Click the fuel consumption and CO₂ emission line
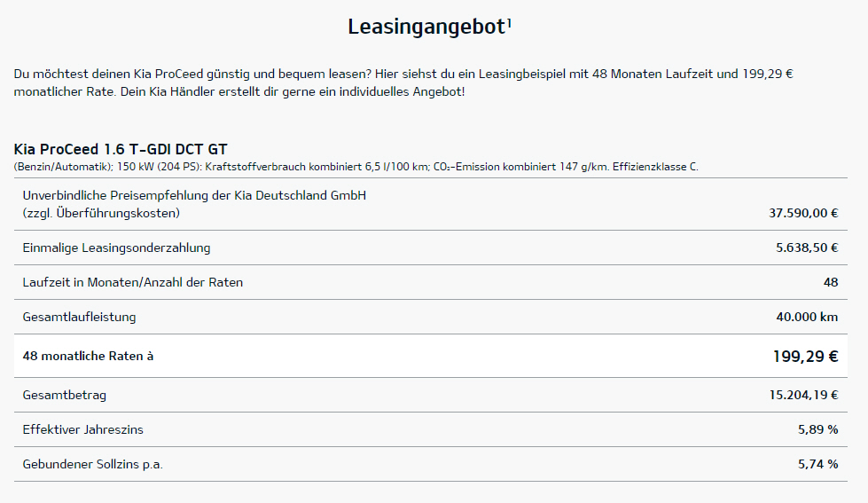Screen dimensions: 868x503 coord(356,167)
